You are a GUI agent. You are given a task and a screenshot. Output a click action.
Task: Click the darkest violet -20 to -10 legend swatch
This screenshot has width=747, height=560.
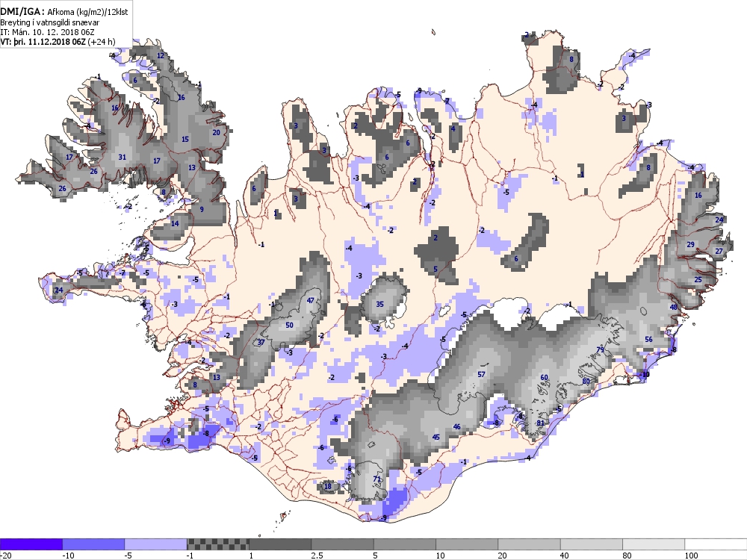[x=31, y=544]
